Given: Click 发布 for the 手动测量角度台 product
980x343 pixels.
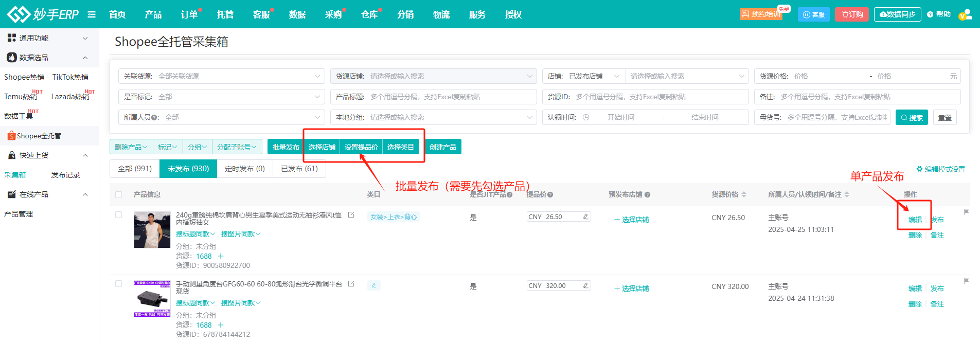Looking at the screenshot, I should pos(937,288).
